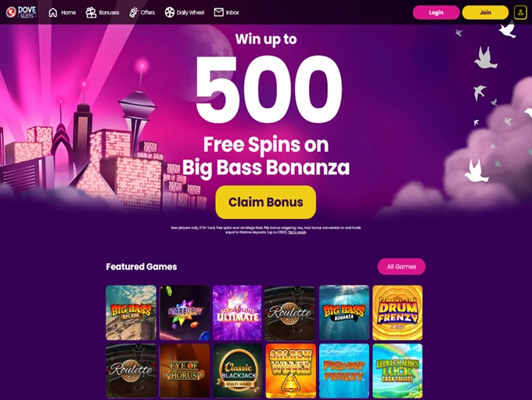
Task: Launch Classic Blackjack Multi Hand
Action: 238,371
